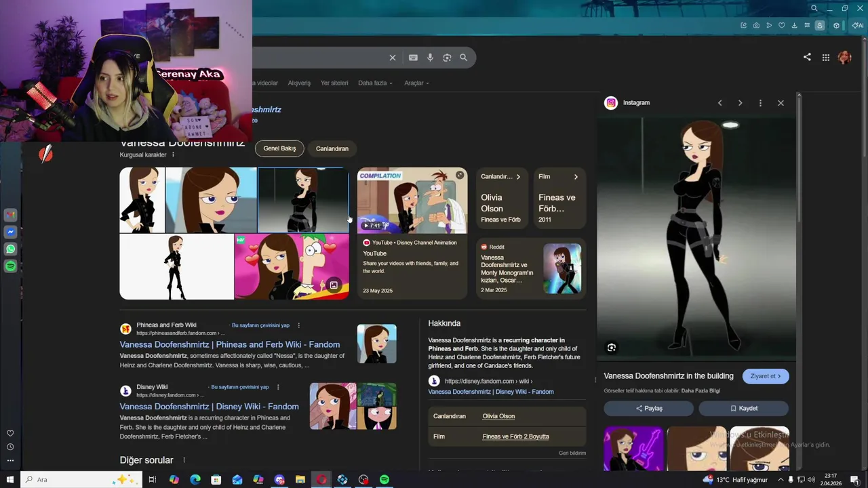Switch to Yer siteleri search tab
The image size is (868, 488).
tap(334, 83)
